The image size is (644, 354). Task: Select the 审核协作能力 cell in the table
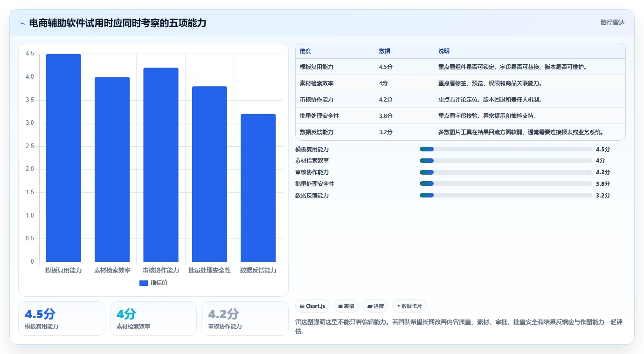pos(317,100)
